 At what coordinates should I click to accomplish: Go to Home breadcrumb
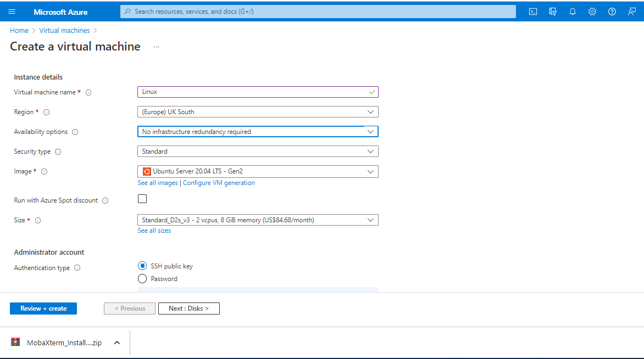pyautogui.click(x=19, y=30)
